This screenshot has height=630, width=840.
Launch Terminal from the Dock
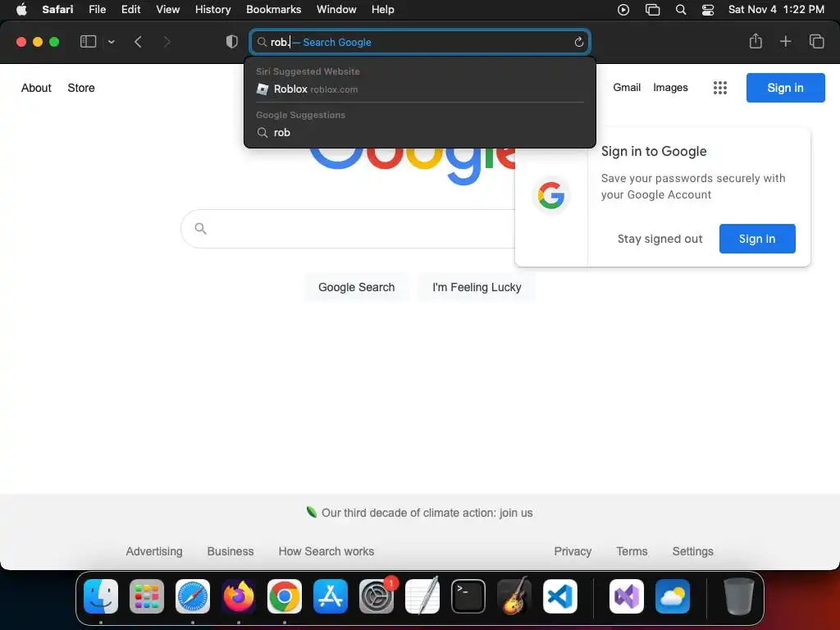point(468,596)
